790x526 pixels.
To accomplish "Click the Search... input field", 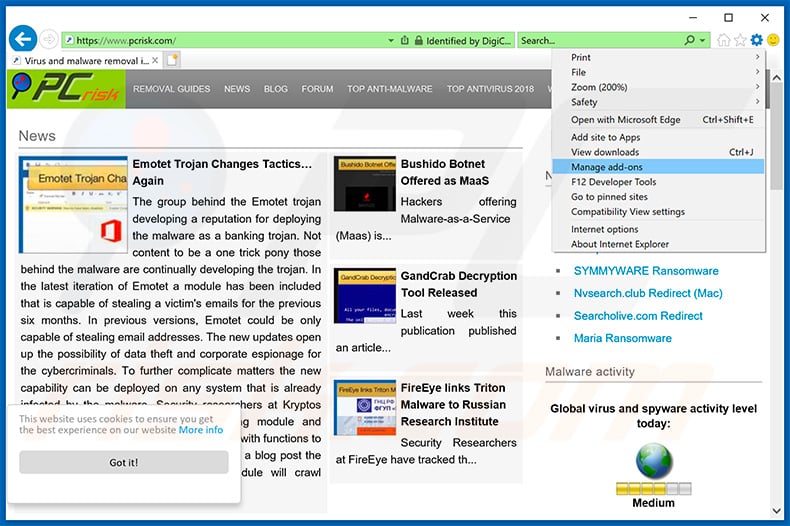I will tap(600, 40).
